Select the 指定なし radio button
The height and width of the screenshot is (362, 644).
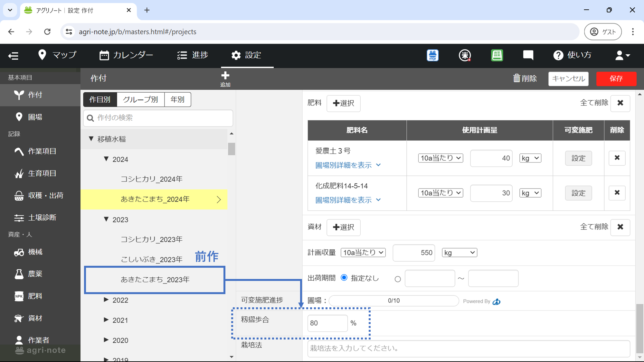(344, 278)
